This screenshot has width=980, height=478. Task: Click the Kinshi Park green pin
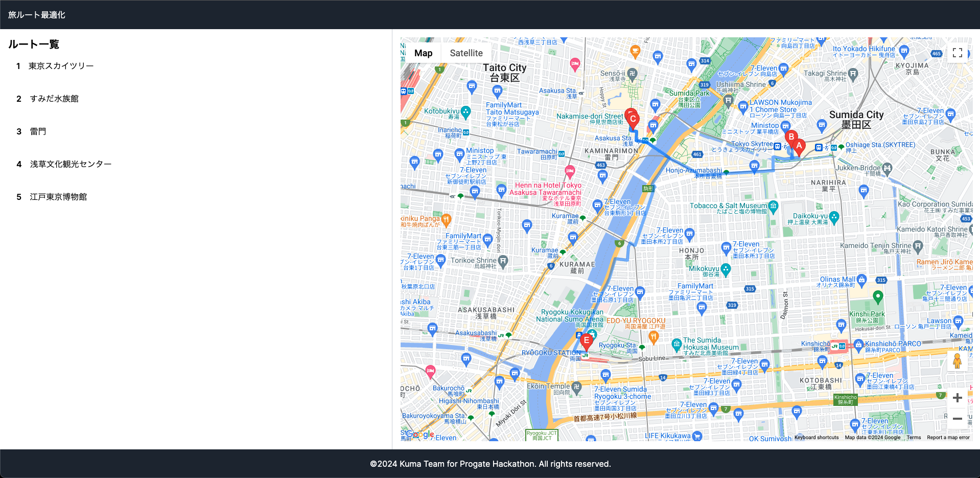(x=878, y=297)
